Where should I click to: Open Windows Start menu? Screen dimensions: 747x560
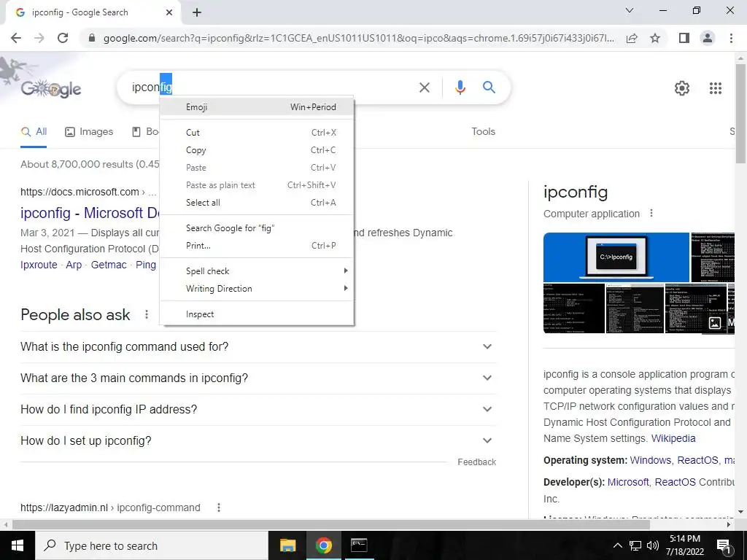coord(18,545)
